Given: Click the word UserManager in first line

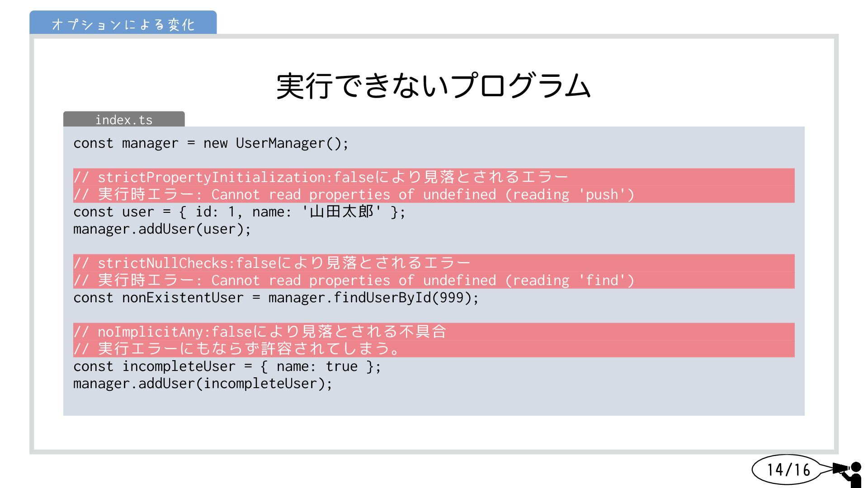Looking at the screenshot, I should [x=280, y=143].
